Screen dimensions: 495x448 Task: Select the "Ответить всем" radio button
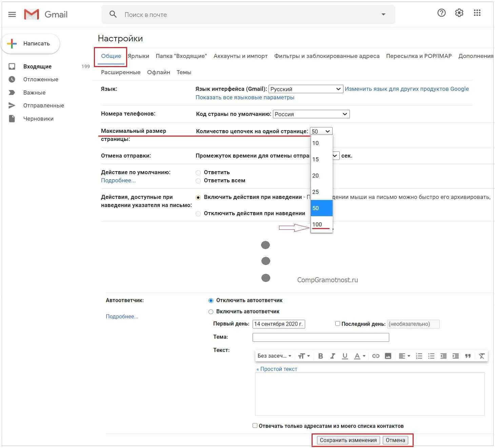coord(198,181)
